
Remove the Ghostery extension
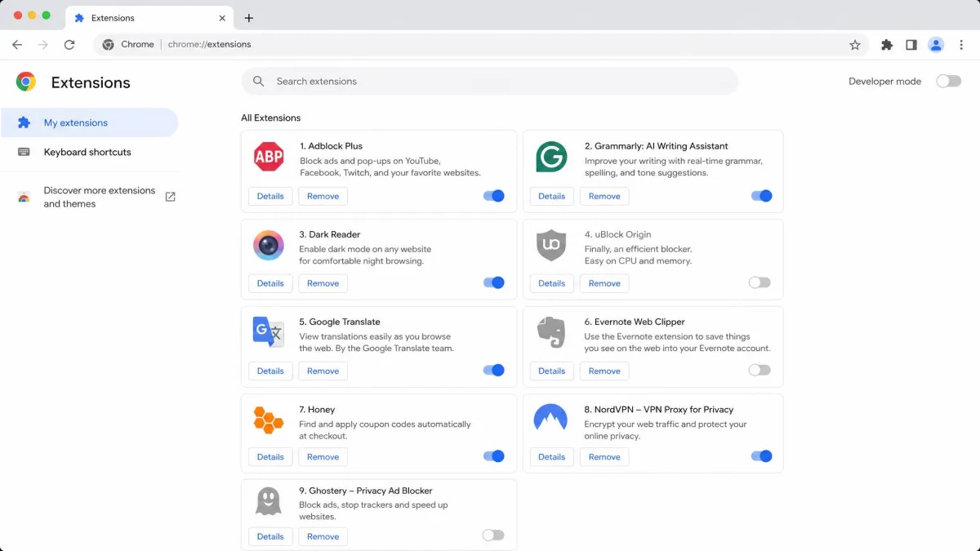point(323,536)
